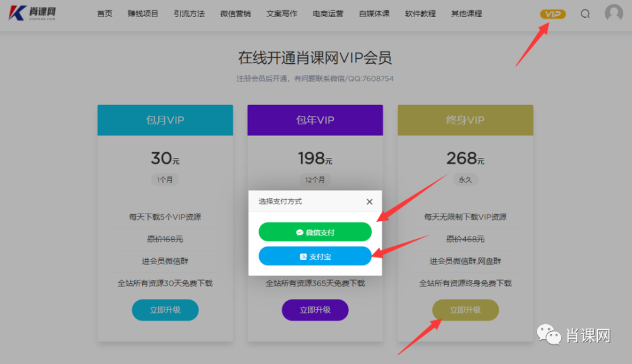This screenshot has height=364, width=632.
Task: Click the 在线开通肖课网VIP会员 heading
Action: click(x=315, y=58)
